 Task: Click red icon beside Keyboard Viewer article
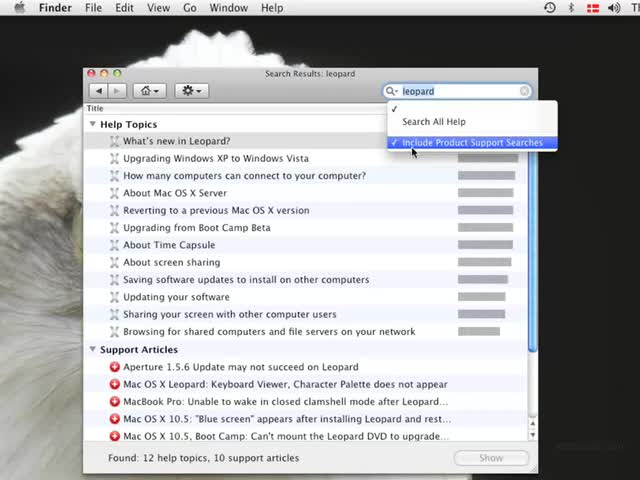115,384
